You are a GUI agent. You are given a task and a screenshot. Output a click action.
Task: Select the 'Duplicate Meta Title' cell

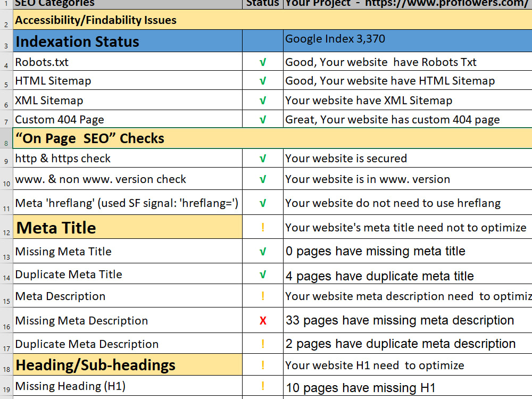(x=128, y=274)
